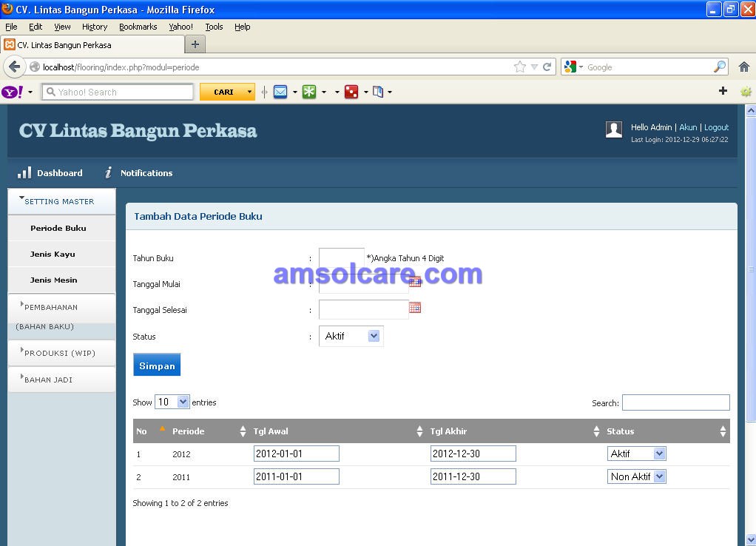Click the Tgl Akhir field for 2012
Viewport: 756px width, 546px height.
[x=473, y=454]
